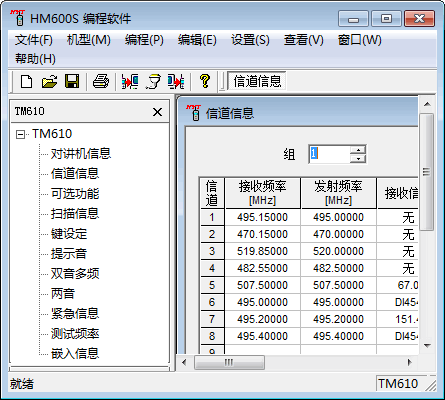Click the horizontal scrollbar left arrow
The width and height of the screenshot is (445, 400).
click(184, 362)
